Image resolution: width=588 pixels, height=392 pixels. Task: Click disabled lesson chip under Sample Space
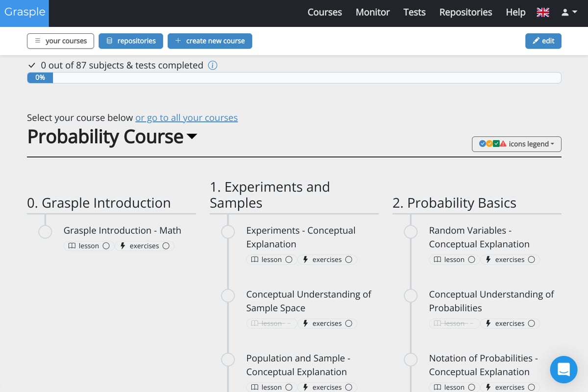(271, 323)
